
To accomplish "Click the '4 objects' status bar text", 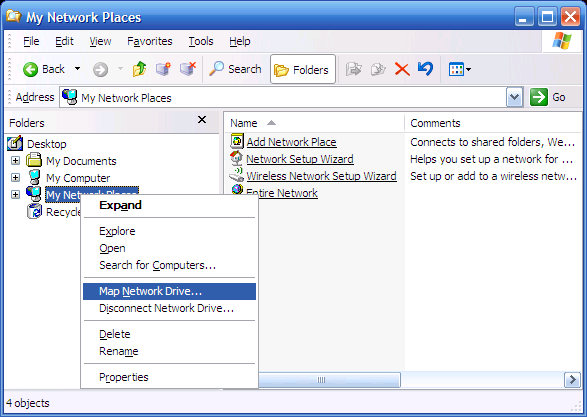I will [x=28, y=403].
